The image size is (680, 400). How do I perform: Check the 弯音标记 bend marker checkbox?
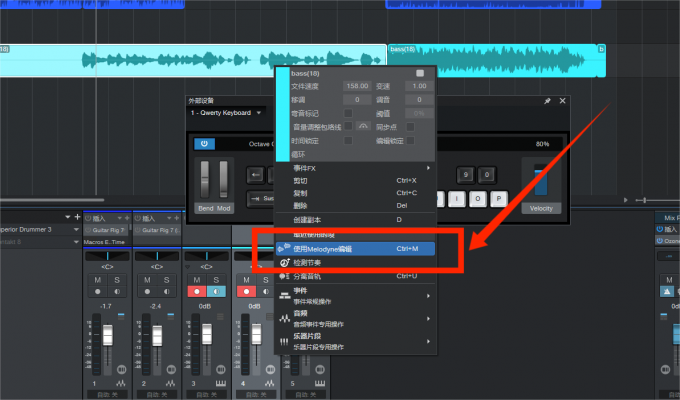(x=348, y=113)
